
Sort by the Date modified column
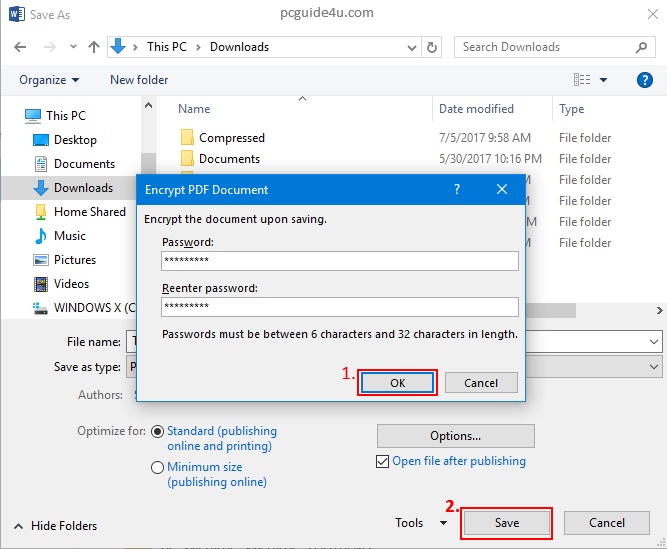(477, 109)
